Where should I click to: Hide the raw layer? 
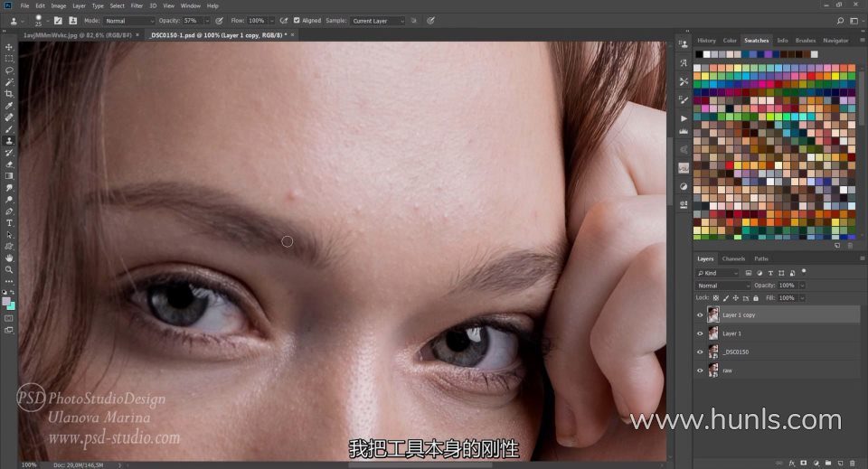click(700, 371)
